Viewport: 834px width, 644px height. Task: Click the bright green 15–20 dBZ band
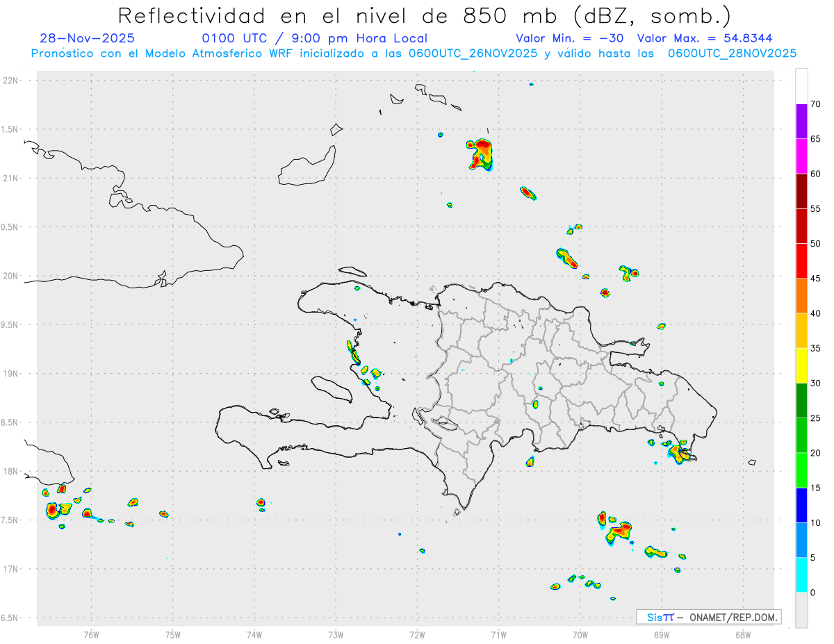801,470
